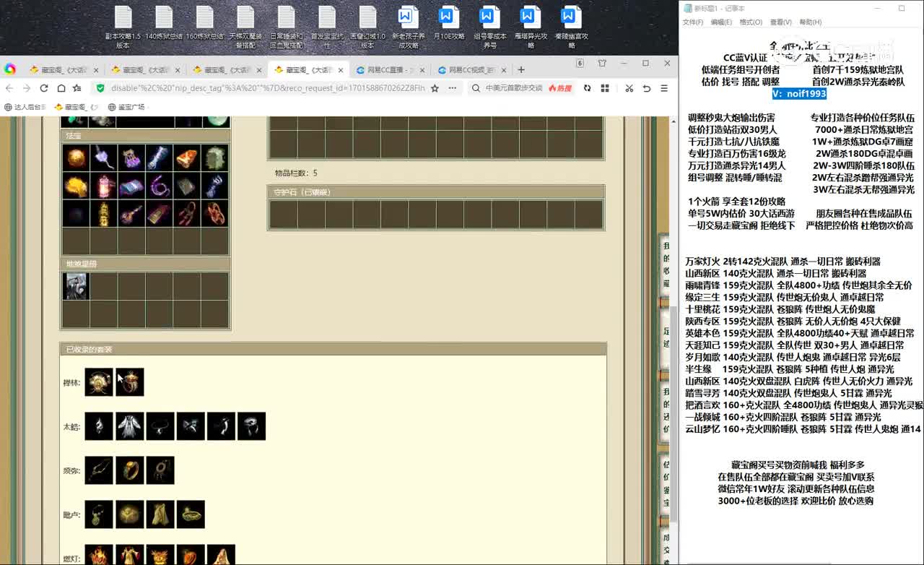The height and width of the screenshot is (565, 924).
Task: Open the 达人后台 bookmark
Action: coord(26,107)
